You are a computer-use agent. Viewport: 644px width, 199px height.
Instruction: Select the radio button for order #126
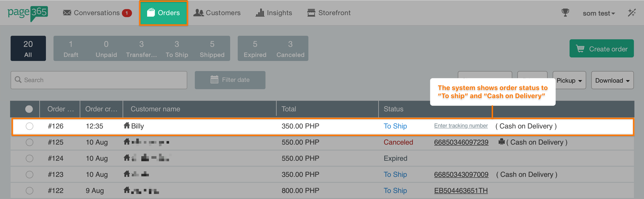[x=30, y=126]
